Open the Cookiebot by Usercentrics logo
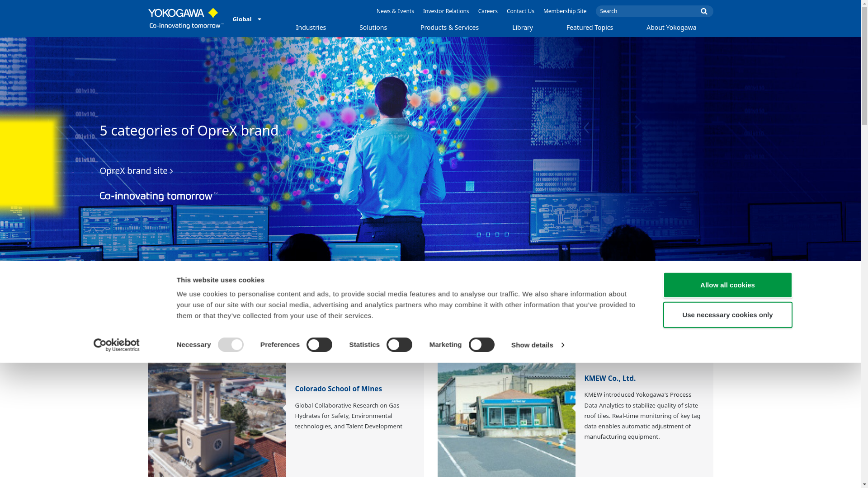Image resolution: width=868 pixels, height=488 pixels. pyautogui.click(x=116, y=345)
